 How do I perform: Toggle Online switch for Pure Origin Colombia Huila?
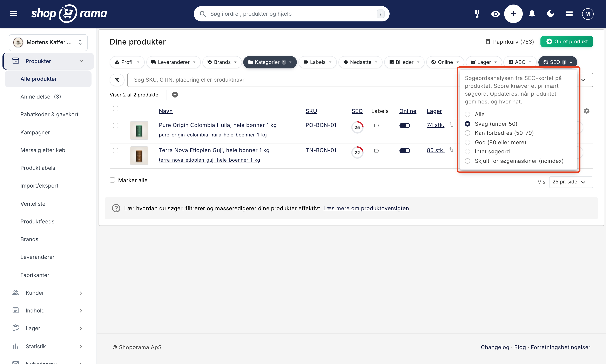[405, 126]
